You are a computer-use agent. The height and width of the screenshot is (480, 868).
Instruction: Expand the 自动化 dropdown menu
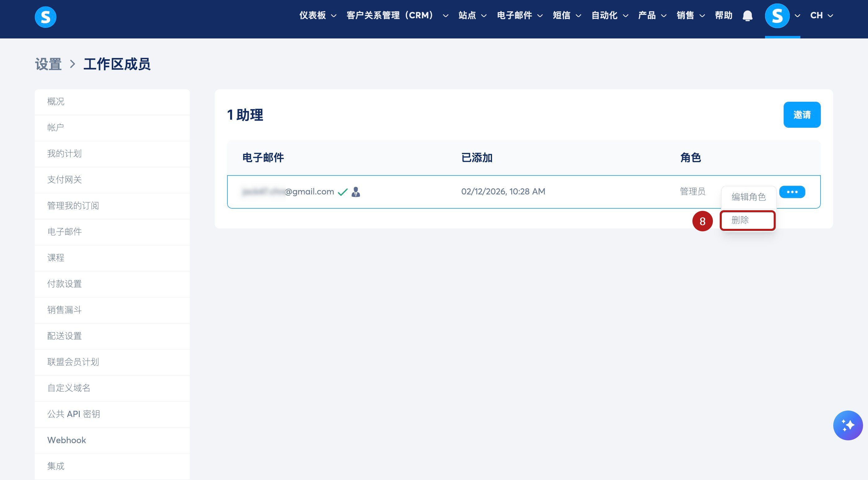609,16
